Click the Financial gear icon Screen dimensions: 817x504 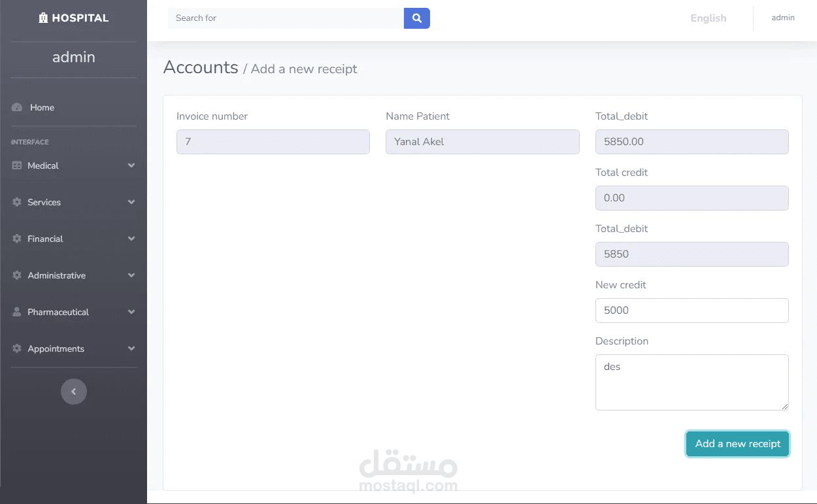17,239
